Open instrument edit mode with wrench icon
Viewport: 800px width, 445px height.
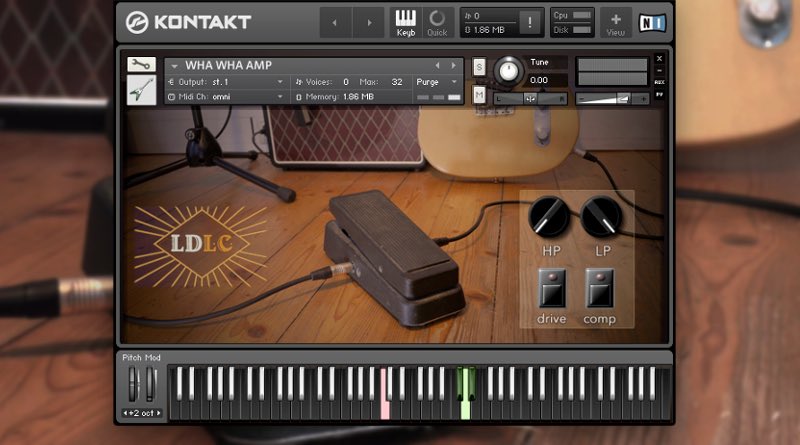pos(141,64)
